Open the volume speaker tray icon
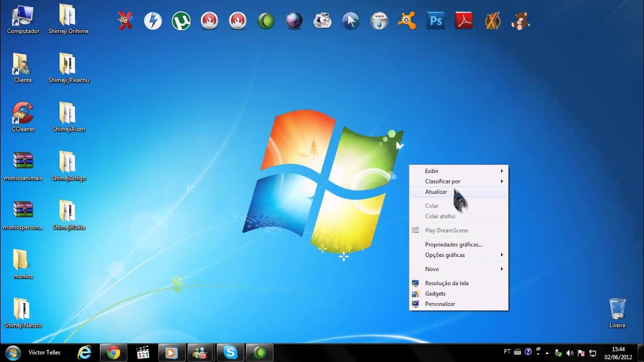This screenshot has width=644, height=362. point(570,353)
